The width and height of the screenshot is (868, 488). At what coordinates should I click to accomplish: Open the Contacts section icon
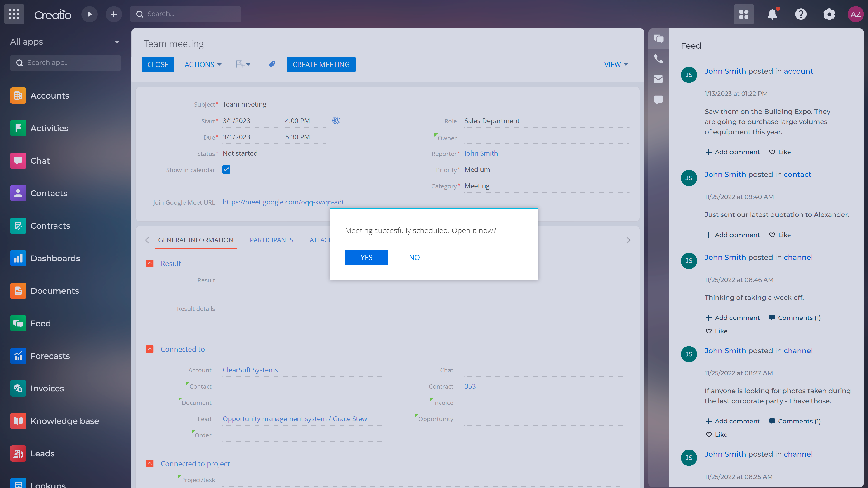point(18,193)
